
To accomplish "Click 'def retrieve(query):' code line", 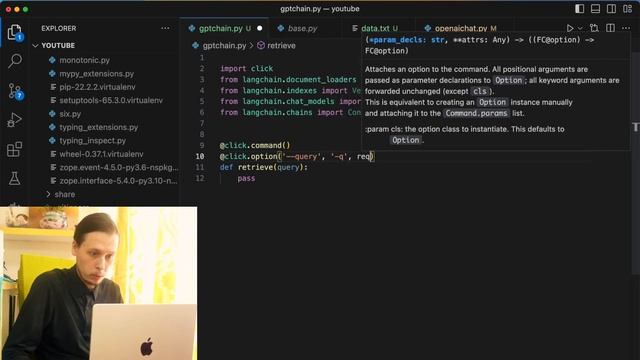I will coord(264,167).
